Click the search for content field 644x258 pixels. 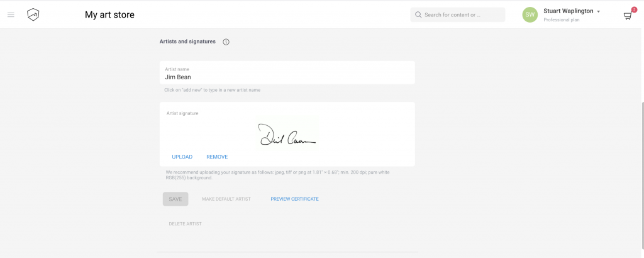[458, 15]
